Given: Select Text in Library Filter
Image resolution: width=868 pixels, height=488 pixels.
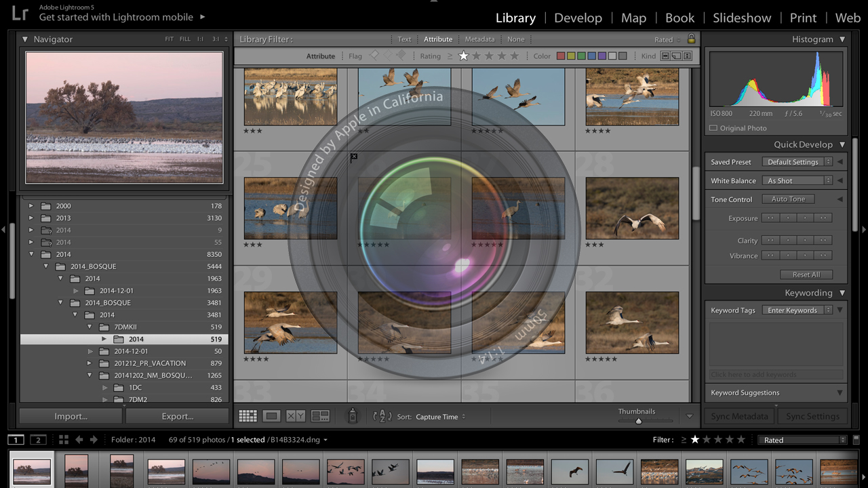Looking at the screenshot, I should 404,39.
